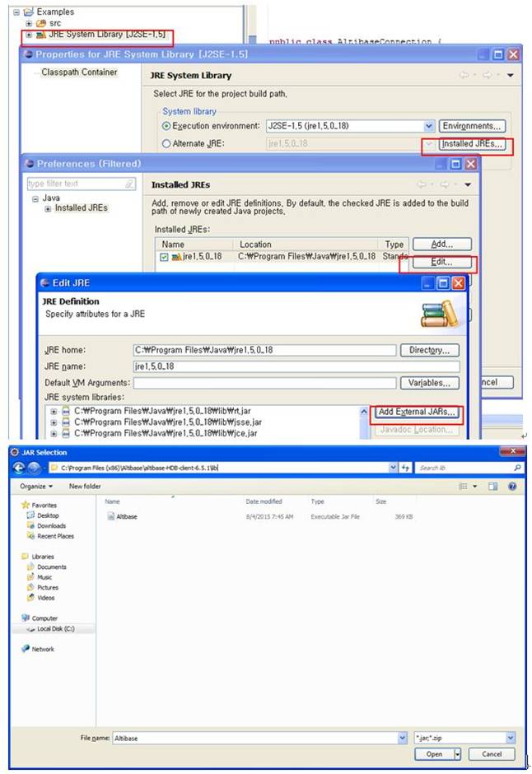Click the Back arrow in JAR Selection
532x774 pixels.
click(19, 468)
